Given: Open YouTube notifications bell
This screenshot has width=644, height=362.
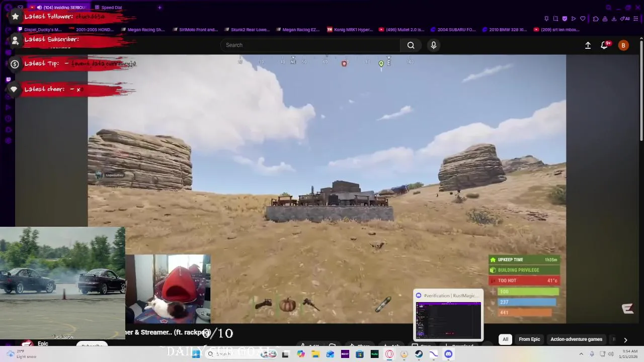Looking at the screenshot, I should 605,45.
